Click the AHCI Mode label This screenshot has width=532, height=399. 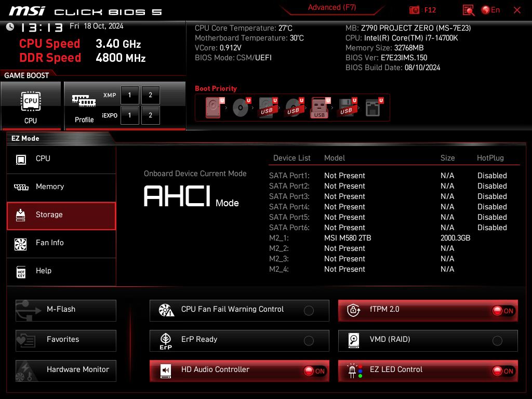191,196
